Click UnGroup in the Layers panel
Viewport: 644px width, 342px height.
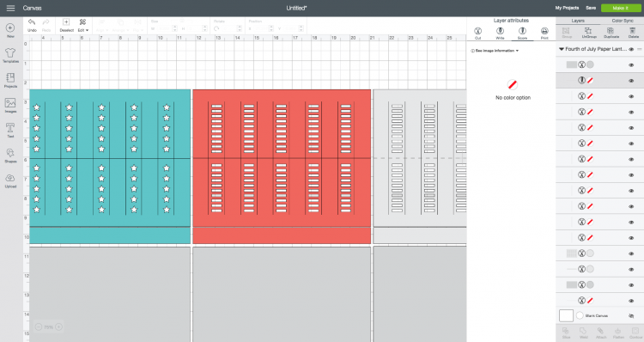588,33
